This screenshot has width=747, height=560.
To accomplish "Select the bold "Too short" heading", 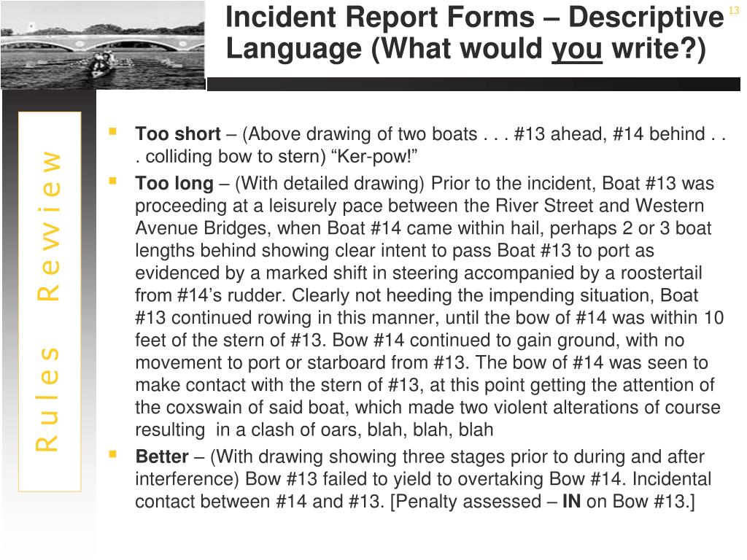I will click(x=178, y=134).
